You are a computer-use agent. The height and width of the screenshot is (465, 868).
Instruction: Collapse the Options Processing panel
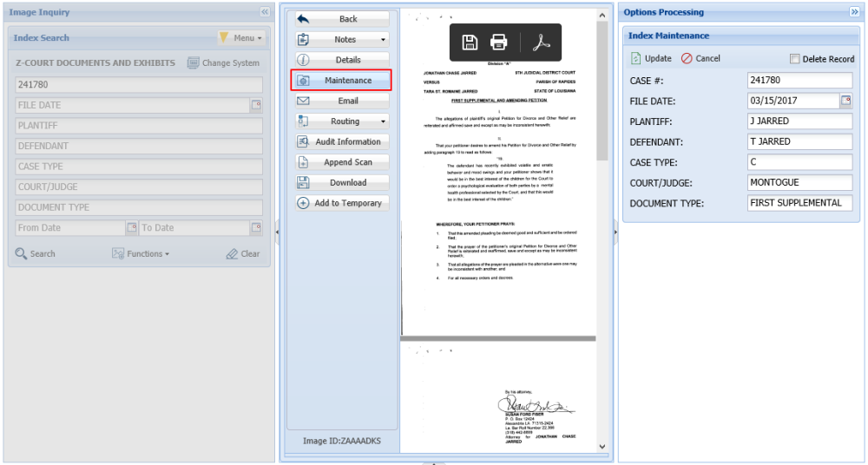point(854,11)
